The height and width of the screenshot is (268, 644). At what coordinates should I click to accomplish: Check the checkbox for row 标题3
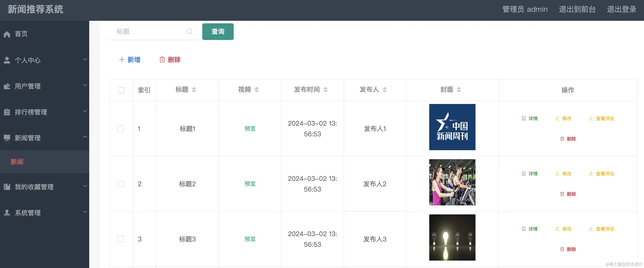[x=120, y=239]
